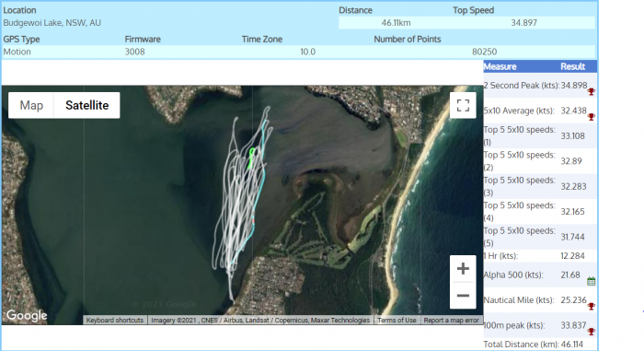Switch map to Satellite view
The image size is (644, 351).
click(87, 105)
